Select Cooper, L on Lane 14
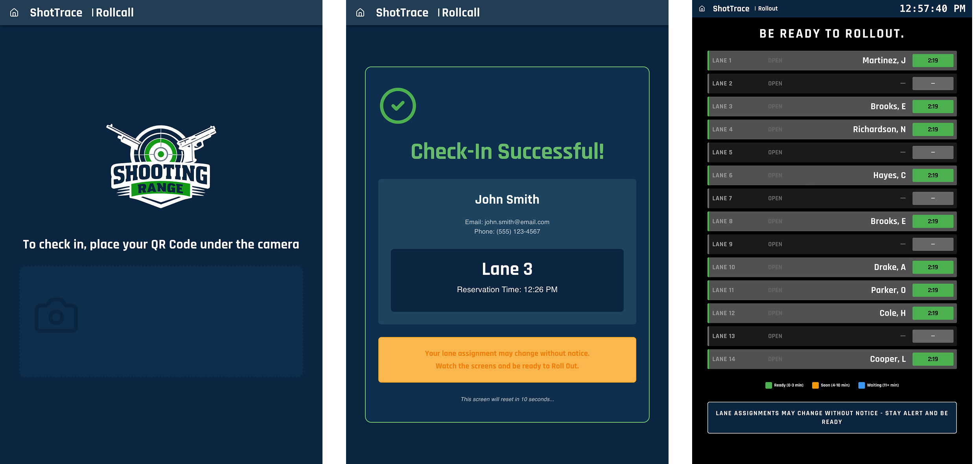This screenshot has height=464, width=980. click(x=888, y=359)
